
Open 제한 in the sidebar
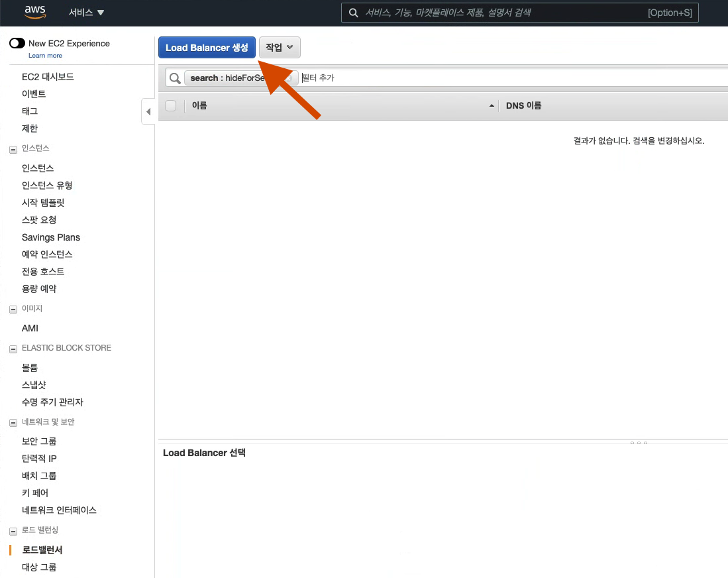[x=30, y=128]
